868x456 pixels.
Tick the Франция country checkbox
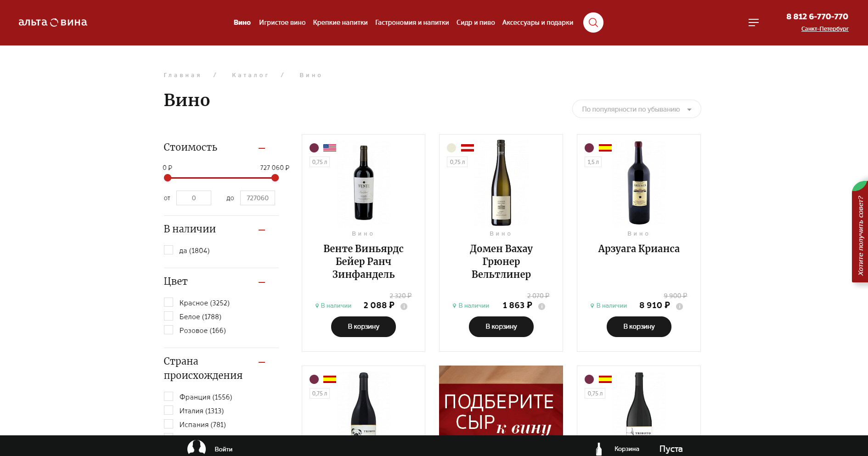(x=169, y=397)
